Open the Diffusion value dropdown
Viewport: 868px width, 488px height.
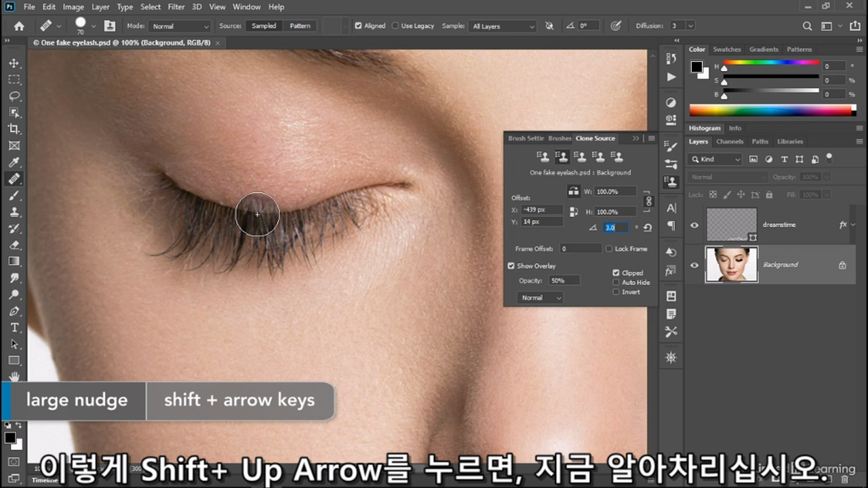(x=690, y=26)
